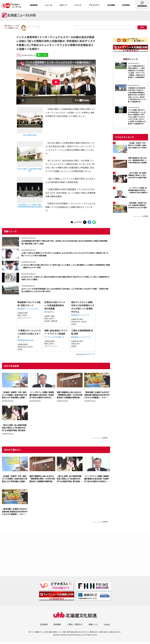
Task: Open the スポーツ menu item
Action: pyautogui.click(x=63, y=5)
